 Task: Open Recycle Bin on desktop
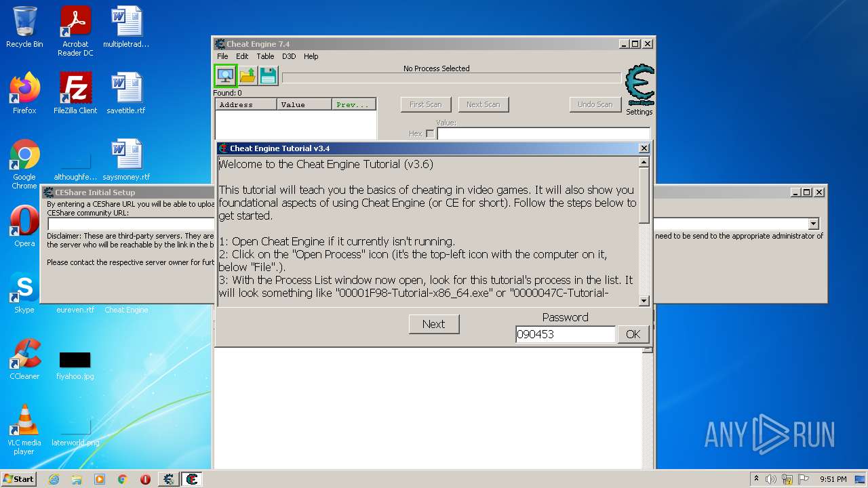[x=24, y=28]
